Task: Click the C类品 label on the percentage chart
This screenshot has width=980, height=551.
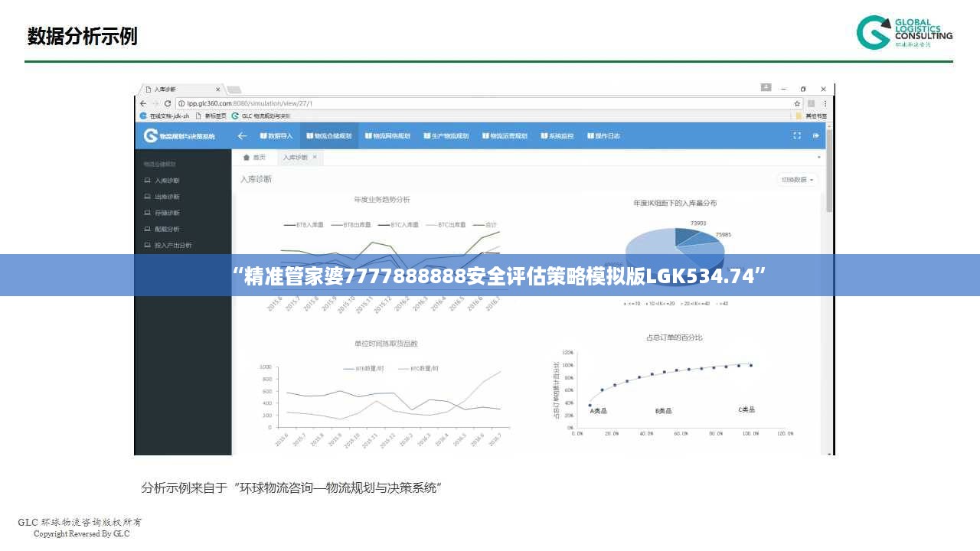Action: point(747,409)
